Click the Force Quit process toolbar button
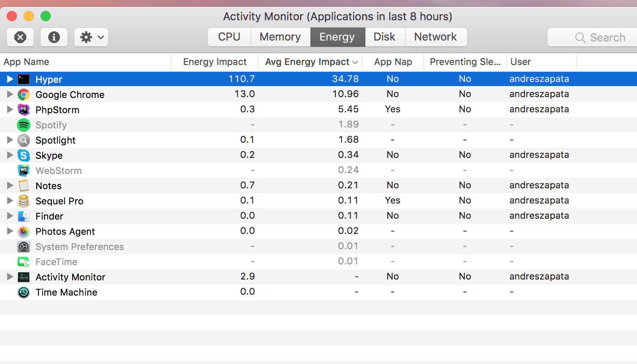Image resolution: width=637 pixels, height=364 pixels. click(x=20, y=37)
